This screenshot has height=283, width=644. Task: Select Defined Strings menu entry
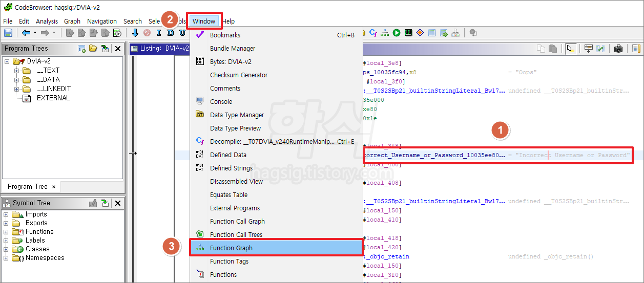276,168
